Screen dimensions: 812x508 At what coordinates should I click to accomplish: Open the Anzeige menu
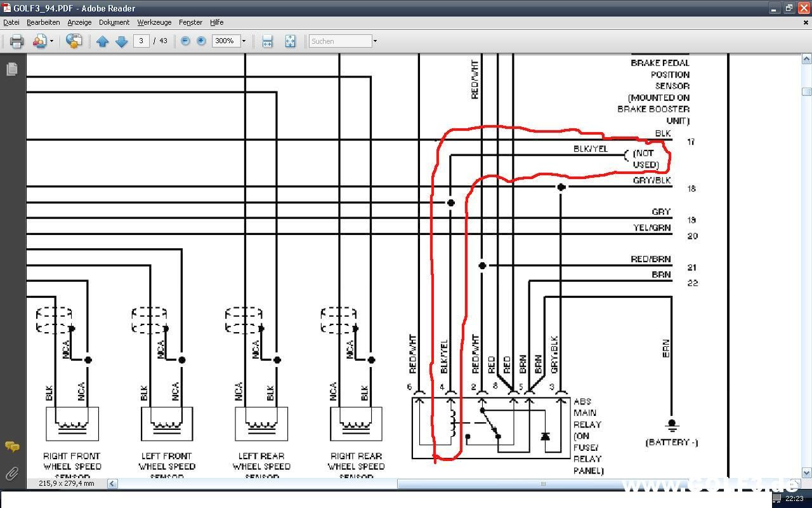point(79,22)
